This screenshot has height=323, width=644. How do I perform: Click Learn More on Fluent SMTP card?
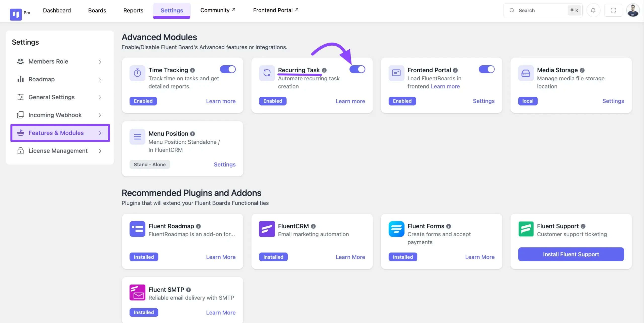(x=221, y=313)
